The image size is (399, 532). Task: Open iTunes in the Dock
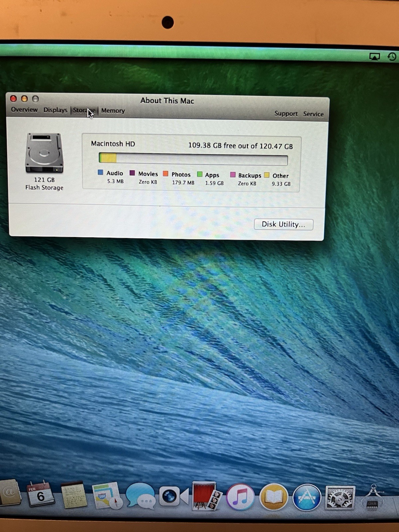[x=240, y=497]
